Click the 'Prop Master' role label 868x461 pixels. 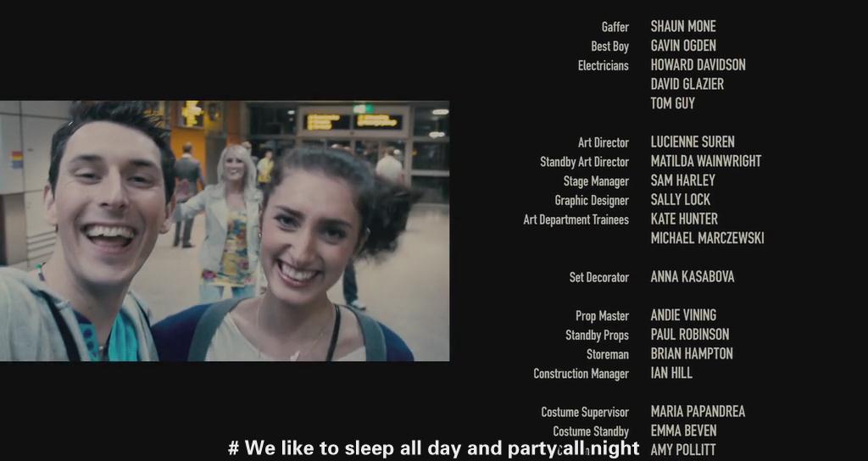tap(602, 316)
